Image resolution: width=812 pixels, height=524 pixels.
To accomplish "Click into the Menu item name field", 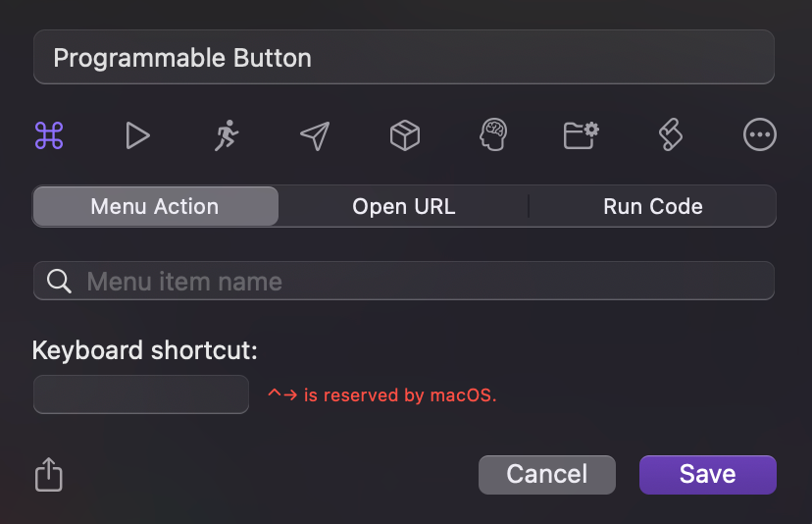I will (x=422, y=282).
